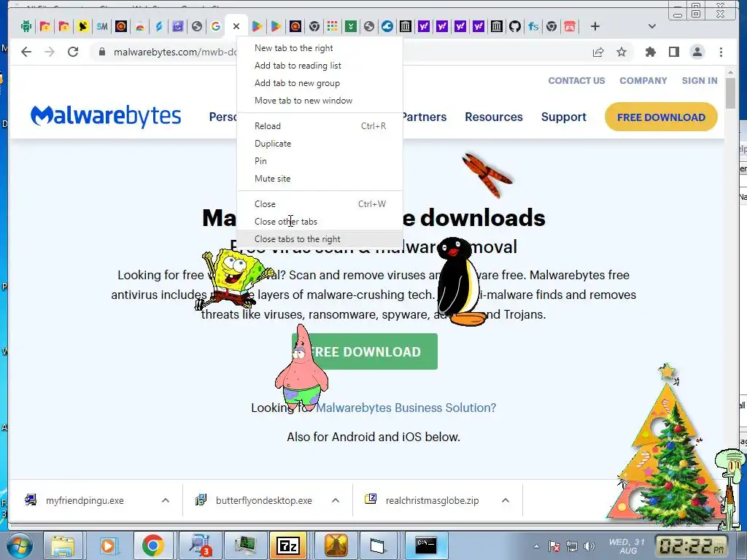Open the COMPANY link
The image size is (747, 560).
coord(643,81)
